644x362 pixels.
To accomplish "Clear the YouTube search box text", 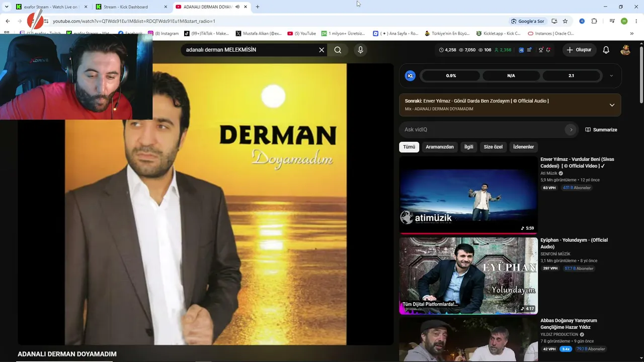I will coord(321,50).
